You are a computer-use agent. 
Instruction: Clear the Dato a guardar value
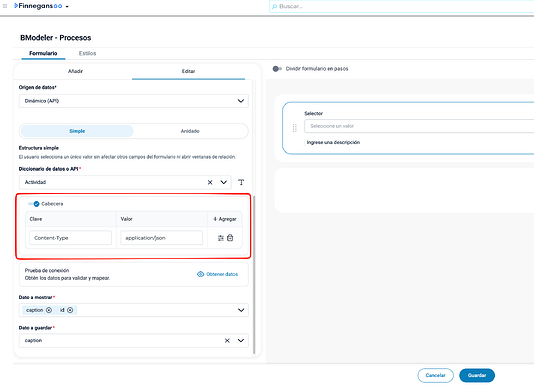[x=227, y=340]
